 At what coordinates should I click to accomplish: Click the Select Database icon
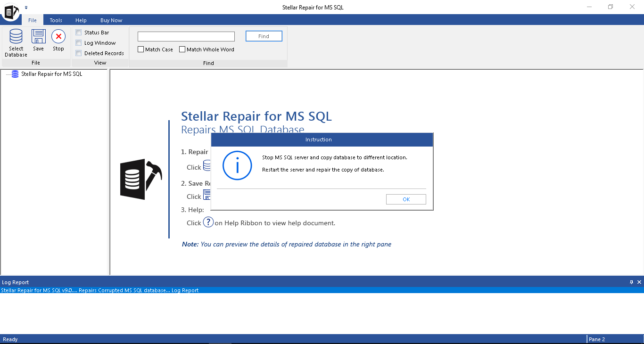coord(16,37)
